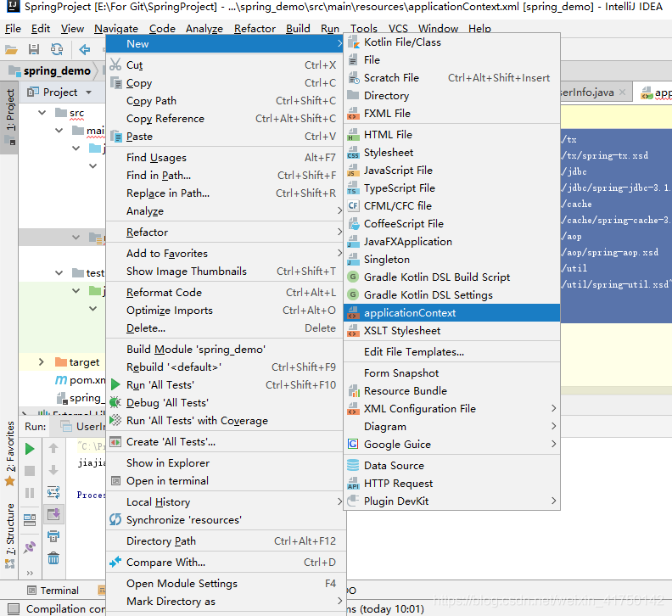Open the 2: Favorites side tab
The width and height of the screenshot is (672, 616).
[10, 453]
